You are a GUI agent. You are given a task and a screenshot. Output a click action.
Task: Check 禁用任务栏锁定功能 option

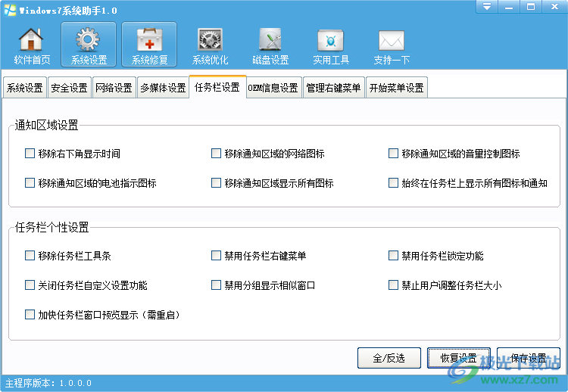pos(435,256)
